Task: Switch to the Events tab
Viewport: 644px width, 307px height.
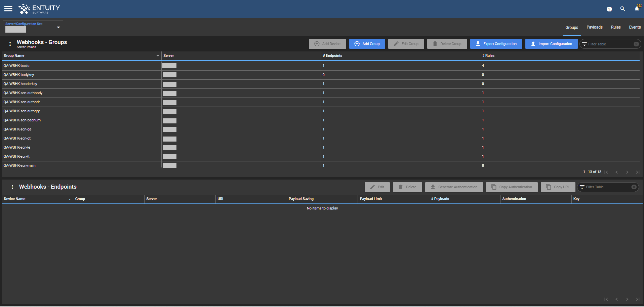Action: pos(635,27)
